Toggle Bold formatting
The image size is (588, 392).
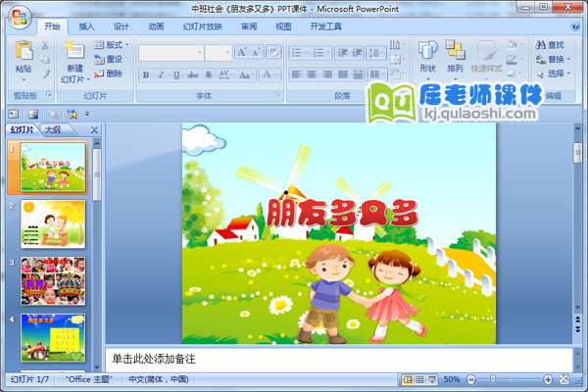pyautogui.click(x=146, y=75)
